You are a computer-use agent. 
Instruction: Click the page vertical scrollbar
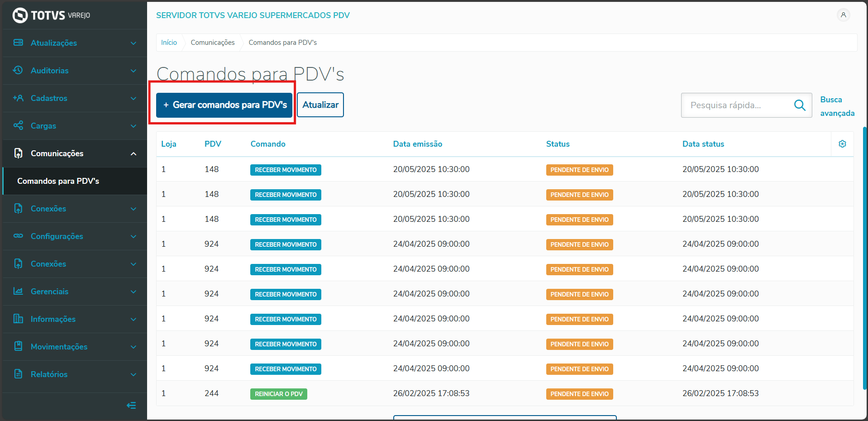pos(865,258)
